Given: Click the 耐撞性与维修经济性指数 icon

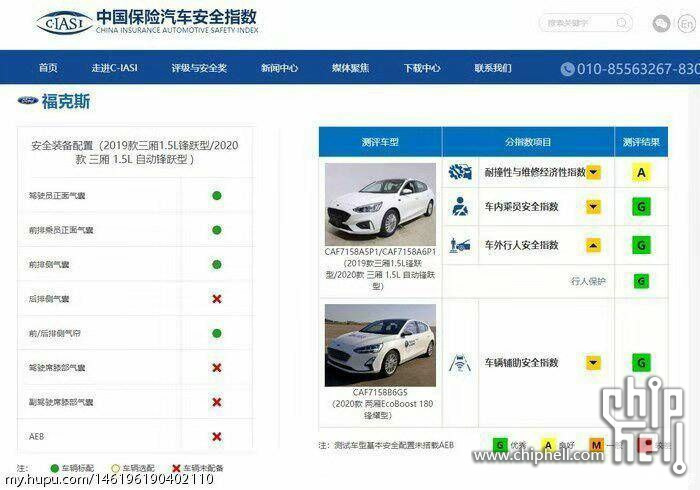Looking at the screenshot, I should click(x=460, y=172).
